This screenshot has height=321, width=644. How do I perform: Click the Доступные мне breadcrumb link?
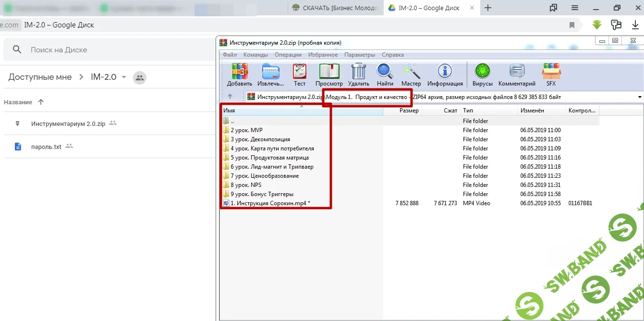pos(40,77)
